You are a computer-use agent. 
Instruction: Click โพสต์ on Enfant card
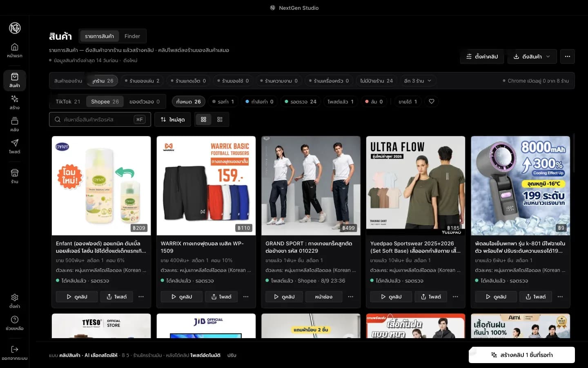pos(116,296)
